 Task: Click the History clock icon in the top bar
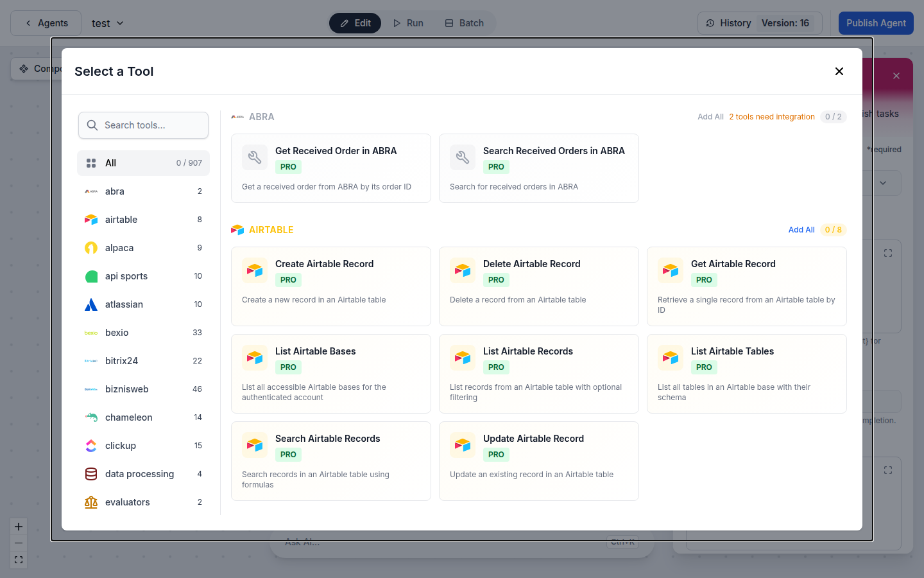710,22
